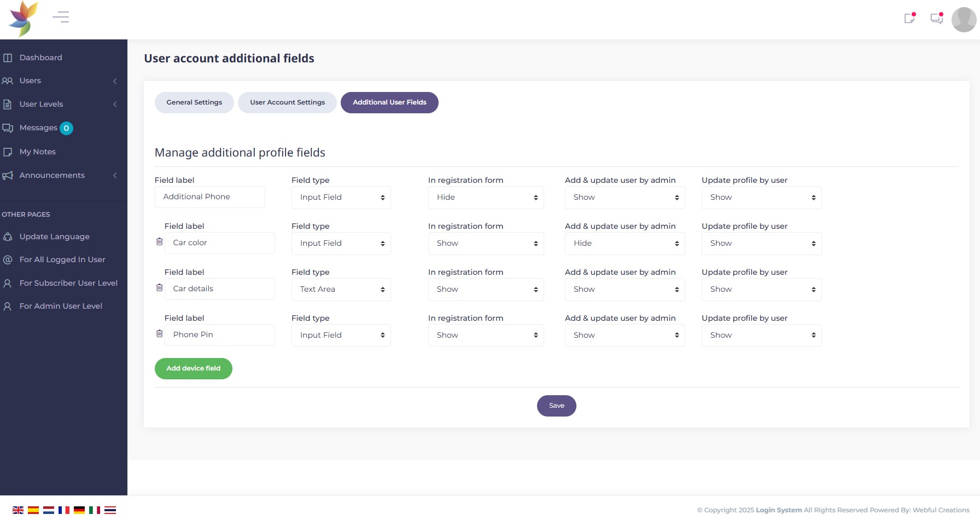Select the Users icon in the sidebar

[x=8, y=80]
